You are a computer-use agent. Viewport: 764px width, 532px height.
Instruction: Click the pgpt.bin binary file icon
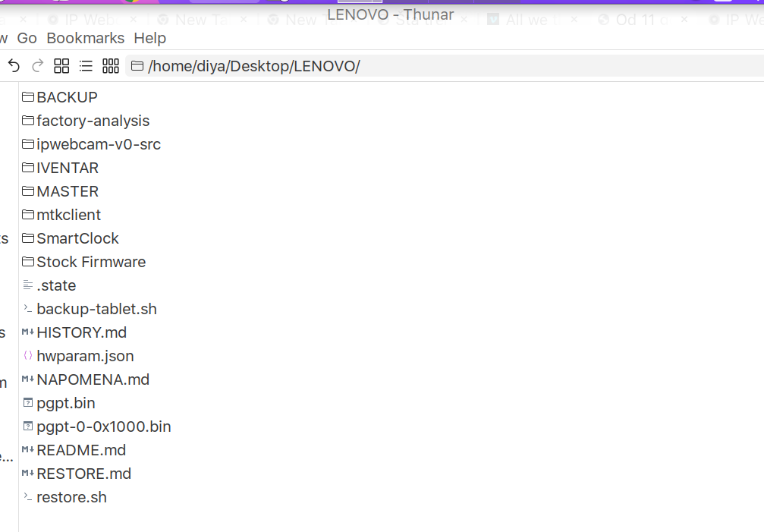28,402
